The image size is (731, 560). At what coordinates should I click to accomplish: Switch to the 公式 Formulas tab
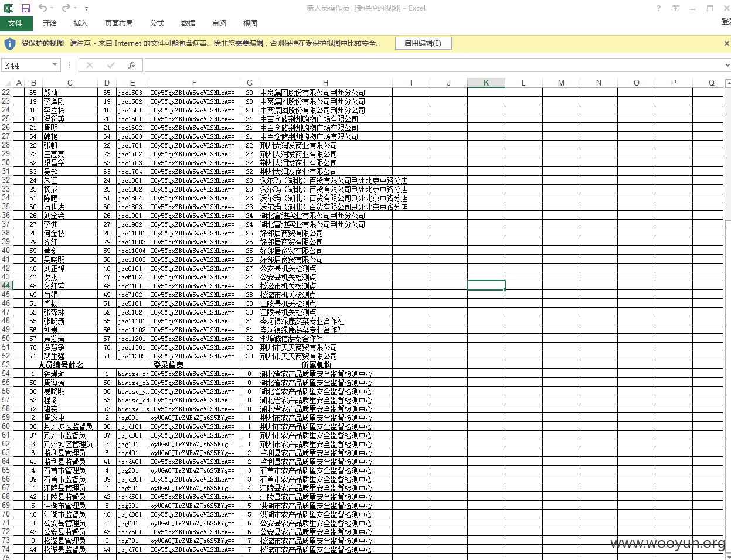(x=157, y=23)
